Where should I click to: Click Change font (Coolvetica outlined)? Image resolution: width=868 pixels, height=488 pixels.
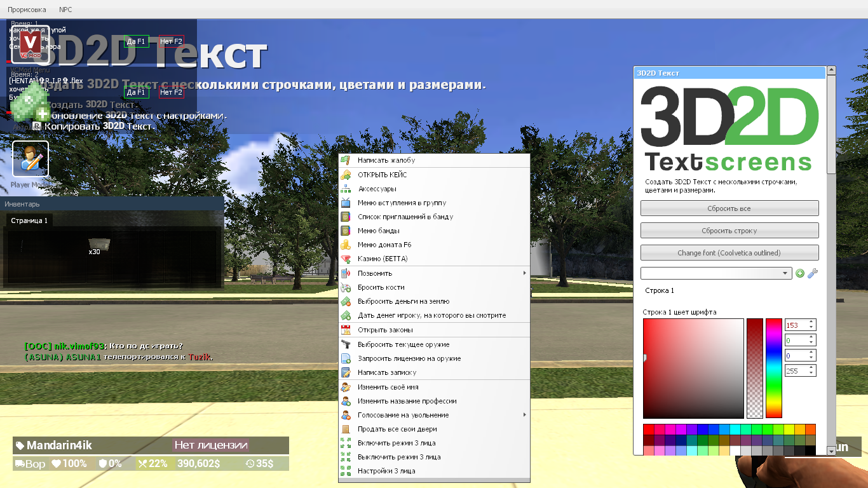click(x=729, y=252)
